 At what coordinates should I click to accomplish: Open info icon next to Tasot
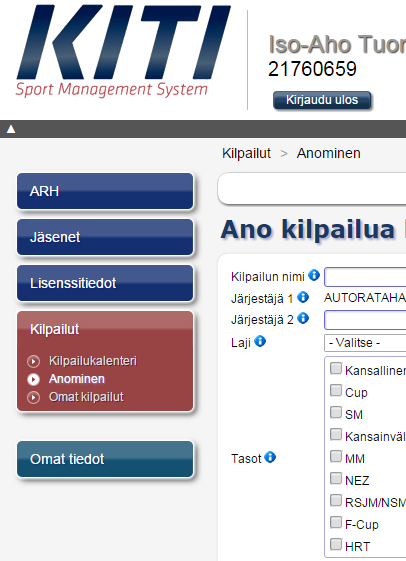pyautogui.click(x=270, y=457)
